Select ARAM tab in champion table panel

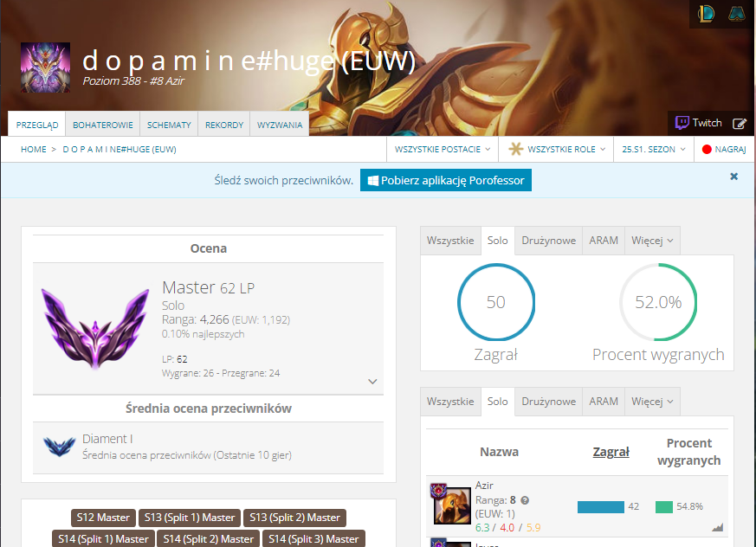point(604,402)
